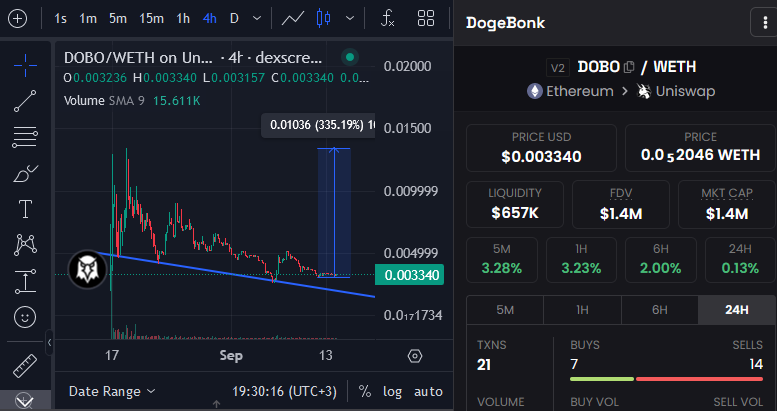Select the 15m timeframe
This screenshot has width=777, height=411.
click(x=151, y=19)
